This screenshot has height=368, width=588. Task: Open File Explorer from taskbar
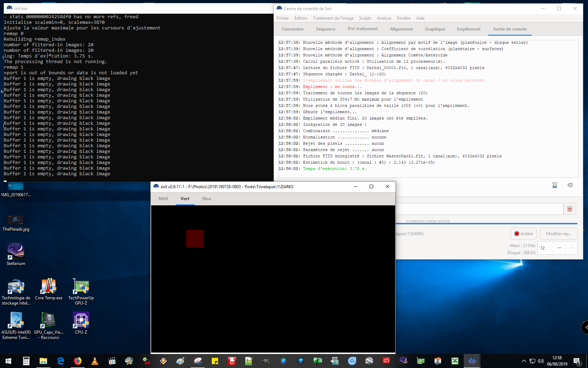[43, 361]
